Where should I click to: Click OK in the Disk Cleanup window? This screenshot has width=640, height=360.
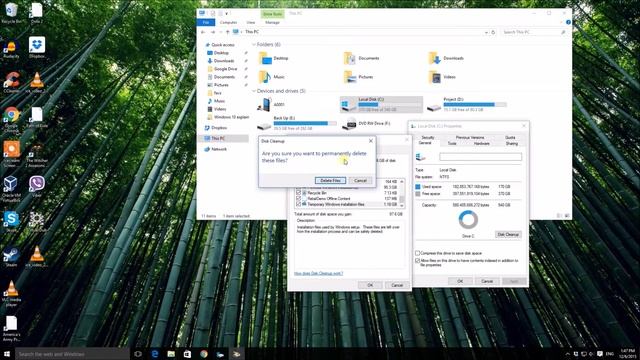[x=370, y=285]
